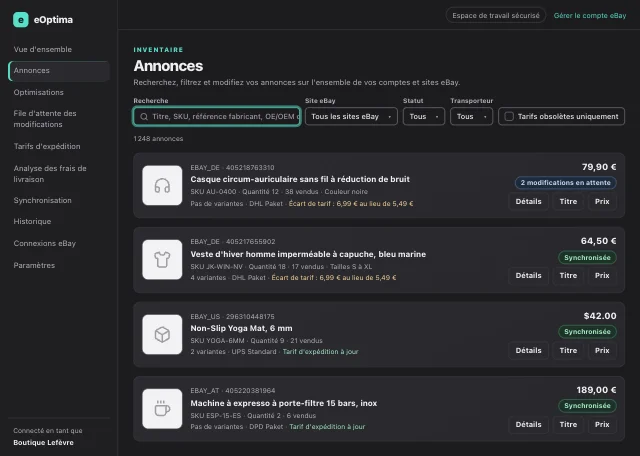Viewport: 640px width, 456px height.
Task: Click the price 64,50 €
Action: point(598,241)
